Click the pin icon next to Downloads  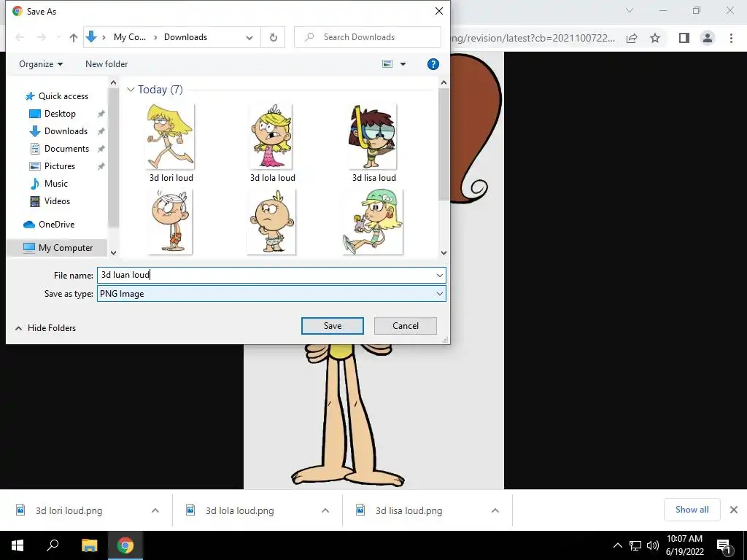pos(101,131)
